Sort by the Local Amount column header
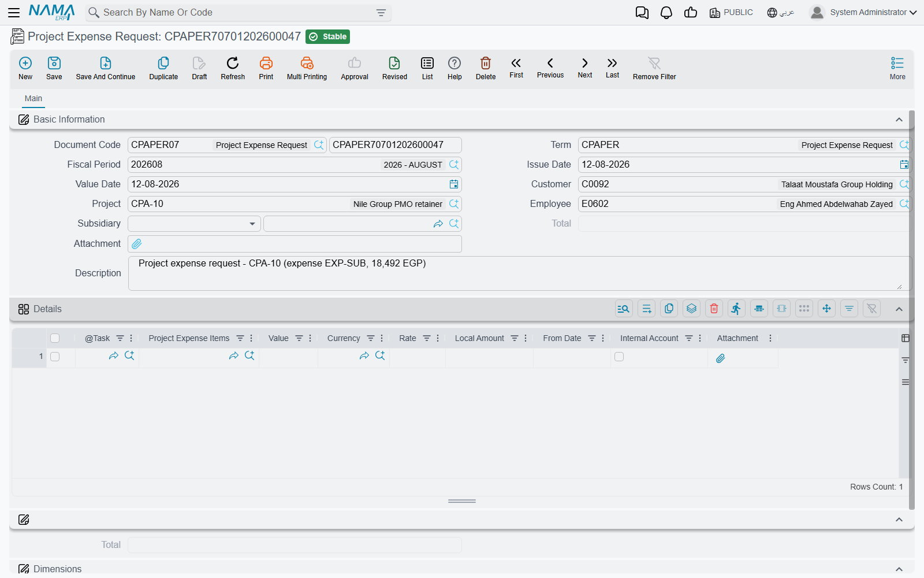 point(479,338)
